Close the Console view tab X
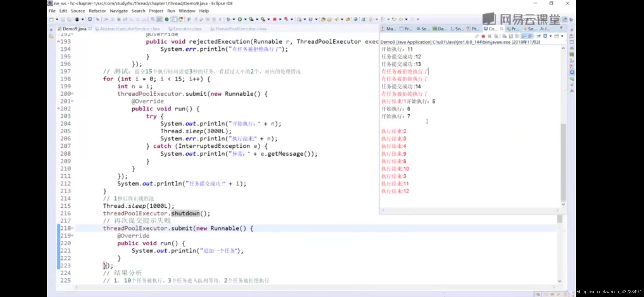644x297 pixels. coord(501,29)
